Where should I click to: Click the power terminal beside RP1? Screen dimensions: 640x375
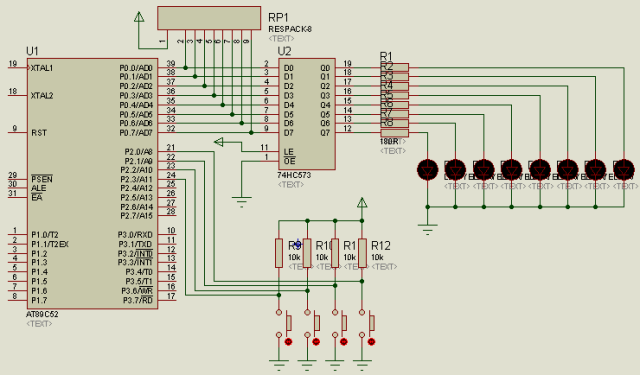[139, 17]
